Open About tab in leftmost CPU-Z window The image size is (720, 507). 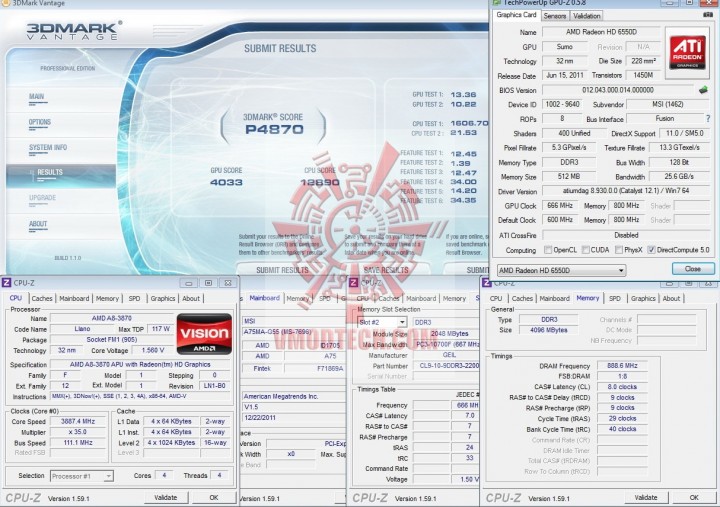(x=191, y=298)
